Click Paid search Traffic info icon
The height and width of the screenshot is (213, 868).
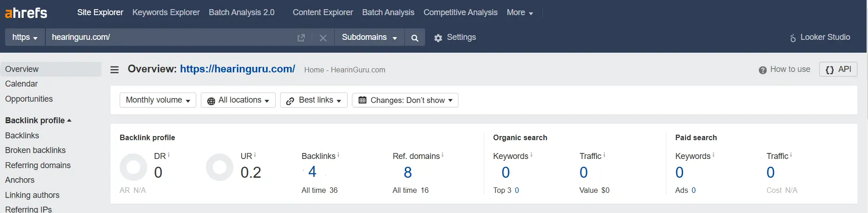click(791, 155)
